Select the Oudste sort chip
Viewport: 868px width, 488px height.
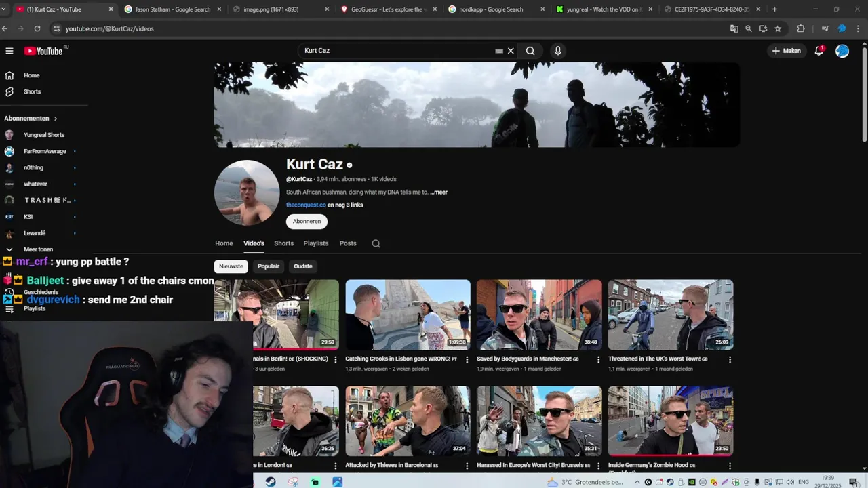click(303, 266)
